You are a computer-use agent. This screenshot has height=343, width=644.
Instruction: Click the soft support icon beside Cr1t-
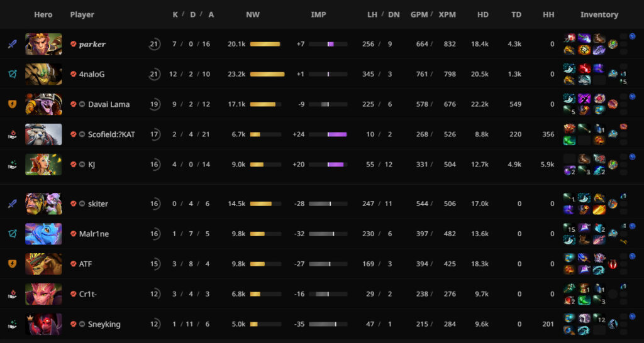(x=12, y=294)
